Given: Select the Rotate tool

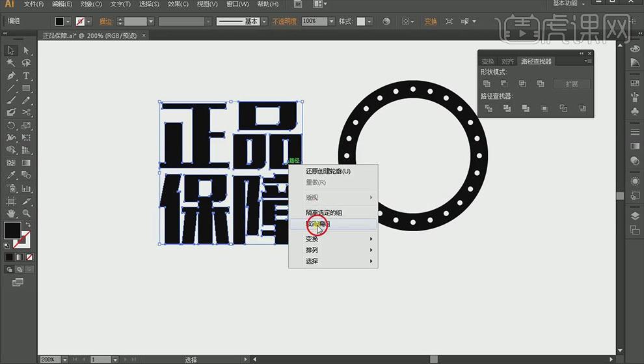Looking at the screenshot, I should (10, 125).
